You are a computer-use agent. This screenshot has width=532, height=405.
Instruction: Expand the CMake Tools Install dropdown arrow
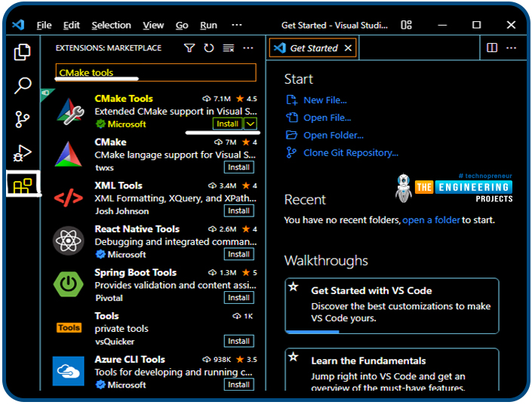pos(251,124)
